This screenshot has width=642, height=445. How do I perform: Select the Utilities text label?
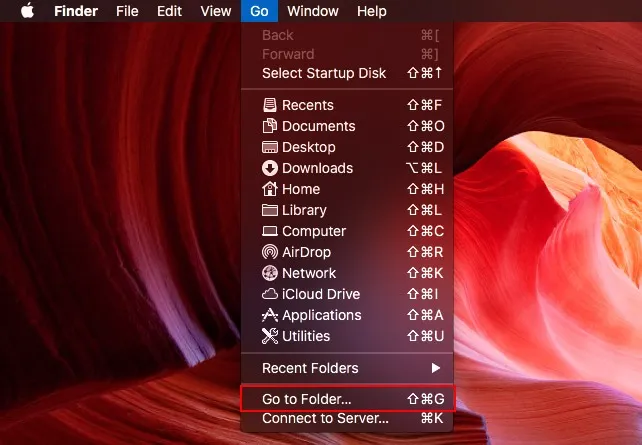coord(306,336)
